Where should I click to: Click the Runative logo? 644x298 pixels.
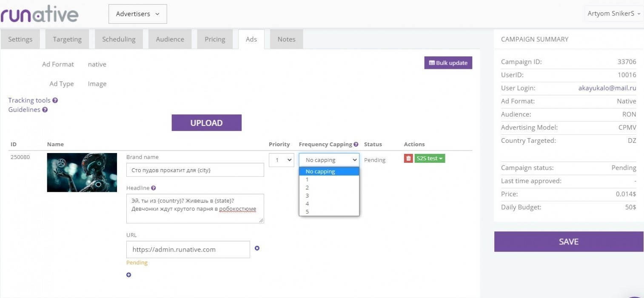coord(39,14)
